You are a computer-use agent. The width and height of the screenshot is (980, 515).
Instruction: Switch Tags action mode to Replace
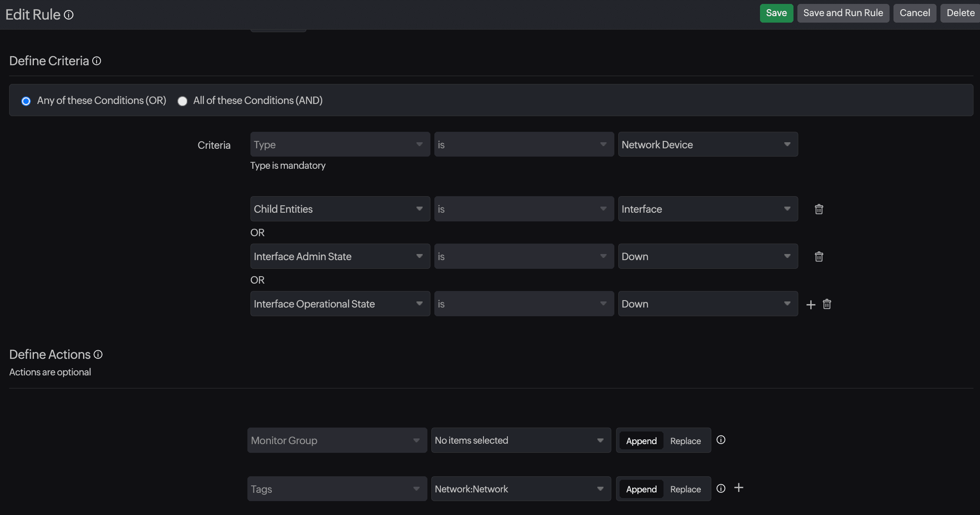(x=685, y=489)
